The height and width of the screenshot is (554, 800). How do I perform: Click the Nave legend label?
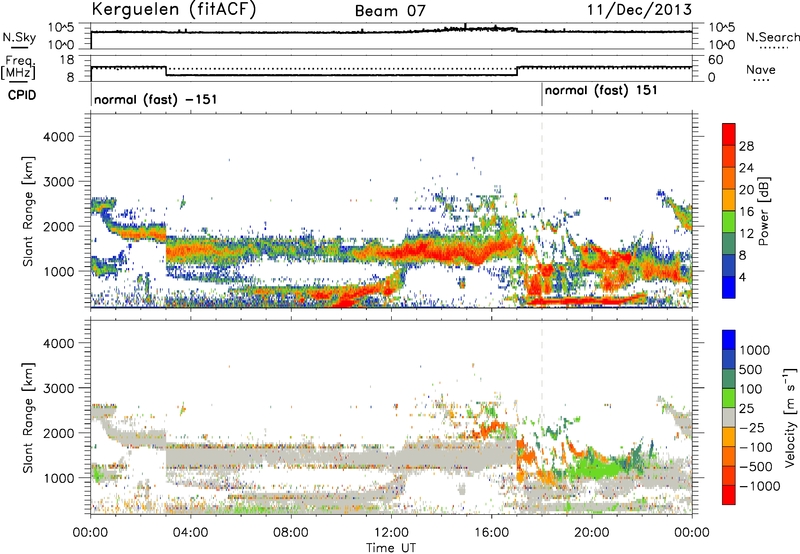click(761, 69)
